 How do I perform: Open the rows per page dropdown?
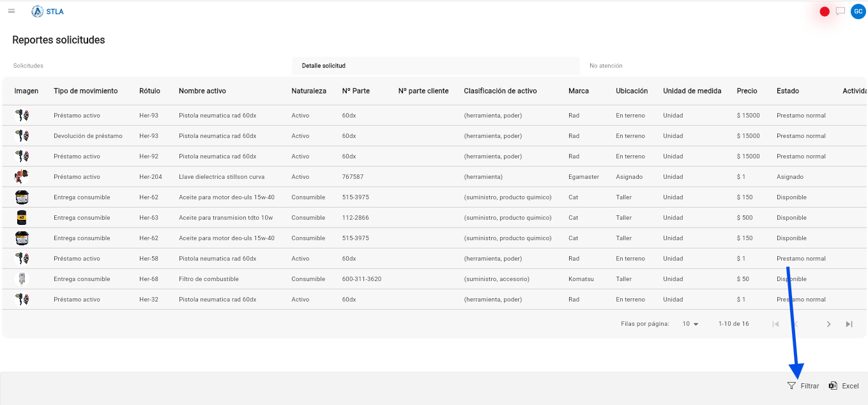pyautogui.click(x=690, y=324)
